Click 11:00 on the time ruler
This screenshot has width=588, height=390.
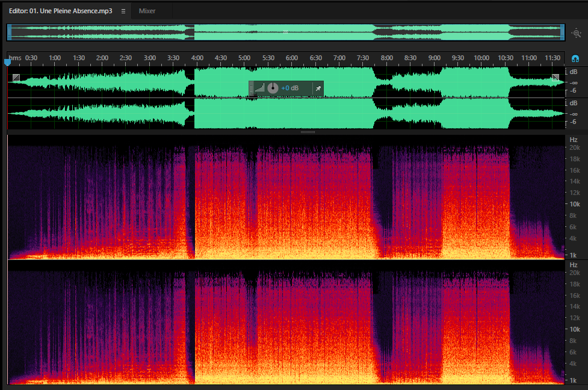(529, 58)
